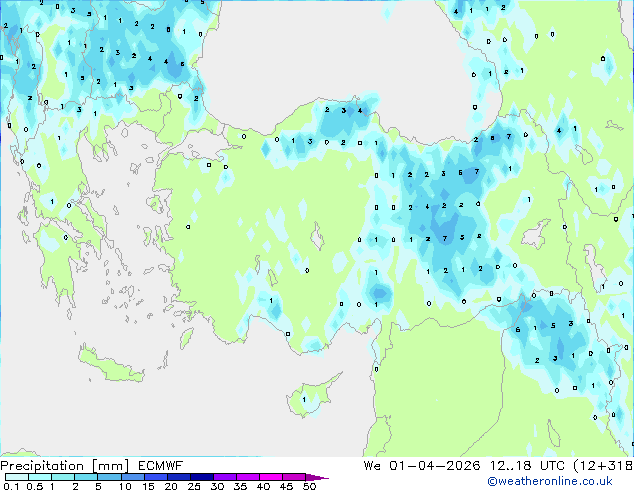The height and width of the screenshot is (490, 634).
Task: Select the 35–40 mm magenta swatch
Action: [248, 477]
